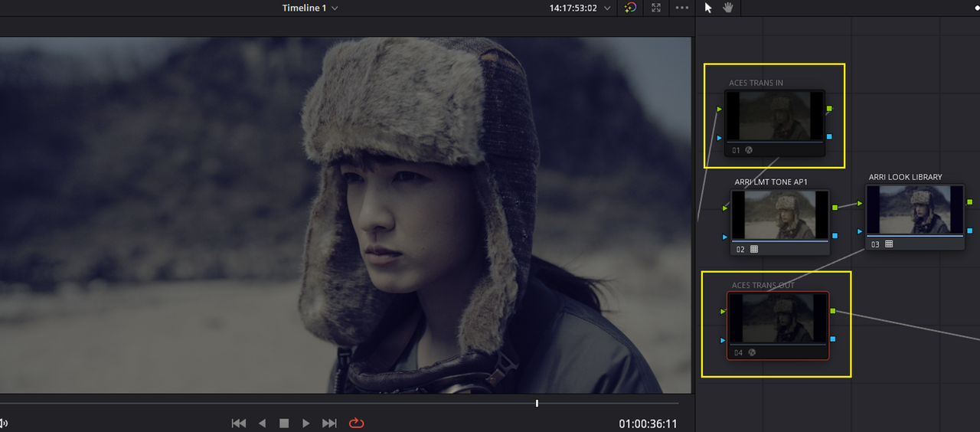Select the pointer arrow tool
Image resolution: width=980 pixels, height=432 pixels.
coord(708,8)
